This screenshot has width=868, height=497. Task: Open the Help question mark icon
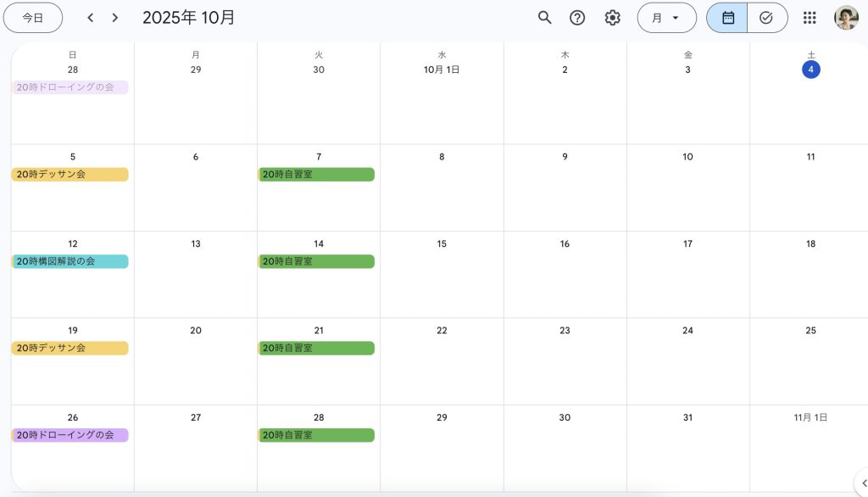(577, 18)
